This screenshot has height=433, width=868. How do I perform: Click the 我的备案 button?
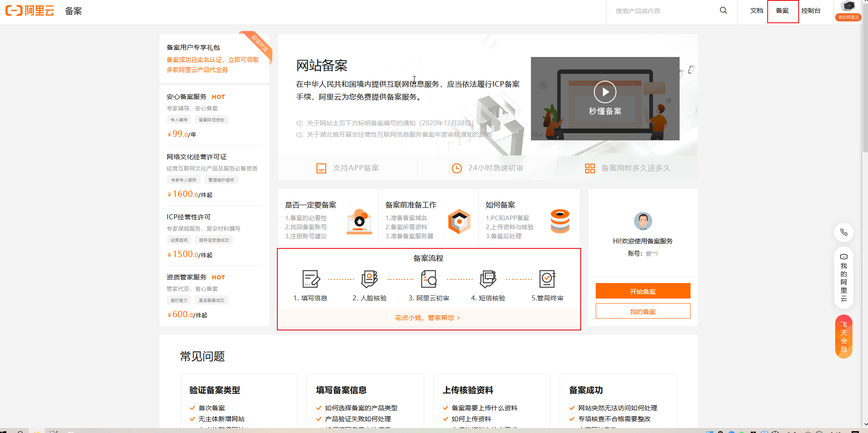[643, 311]
